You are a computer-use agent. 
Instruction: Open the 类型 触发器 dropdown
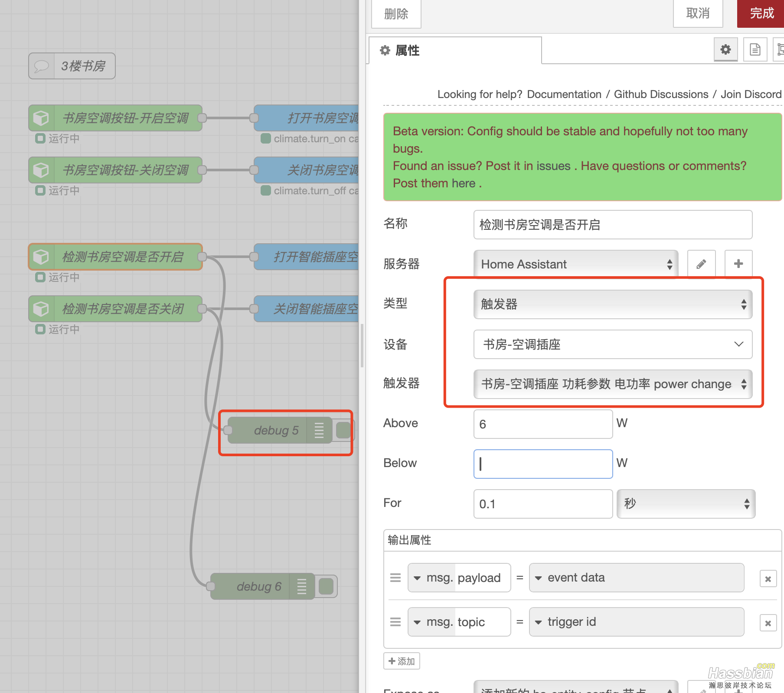pyautogui.click(x=612, y=304)
